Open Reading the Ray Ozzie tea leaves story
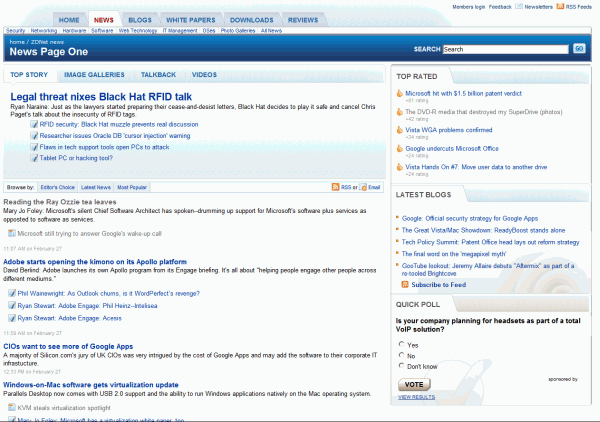Image resolution: width=600 pixels, height=422 pixels. 60,202
